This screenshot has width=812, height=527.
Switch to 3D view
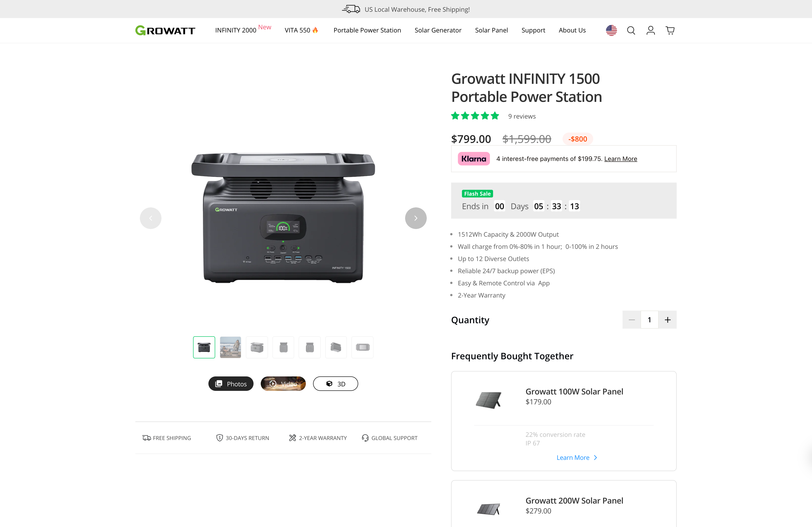[x=335, y=384]
